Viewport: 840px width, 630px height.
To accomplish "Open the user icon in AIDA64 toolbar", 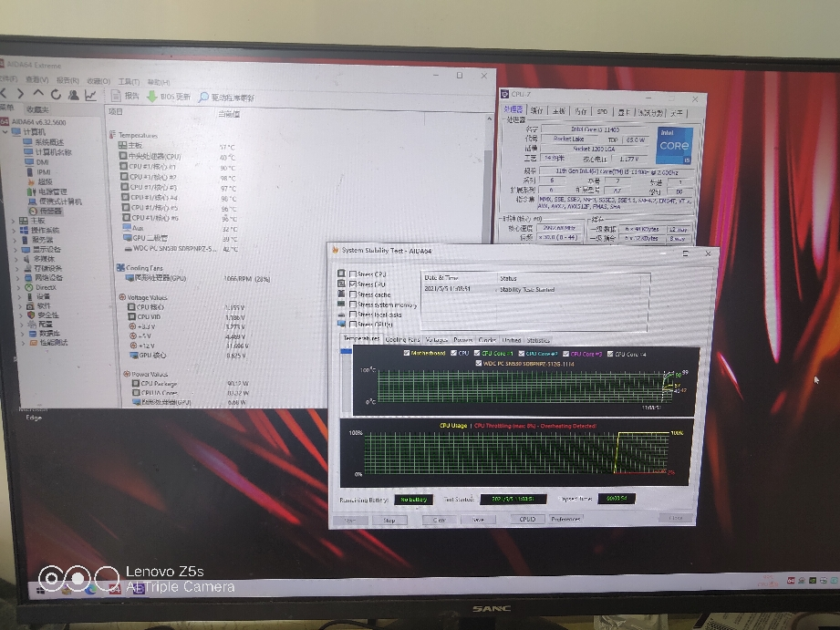I will pyautogui.click(x=73, y=95).
